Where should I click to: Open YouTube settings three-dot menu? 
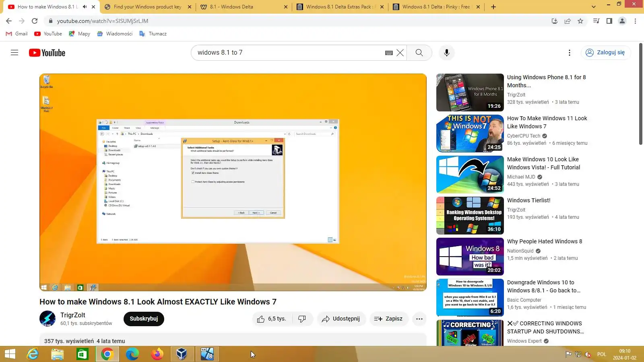pos(569,53)
